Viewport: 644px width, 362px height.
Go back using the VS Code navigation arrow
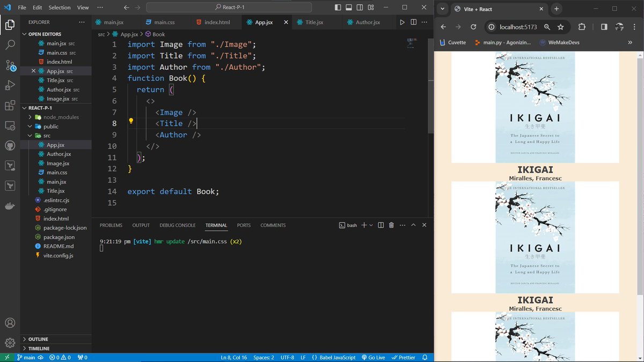tap(126, 8)
